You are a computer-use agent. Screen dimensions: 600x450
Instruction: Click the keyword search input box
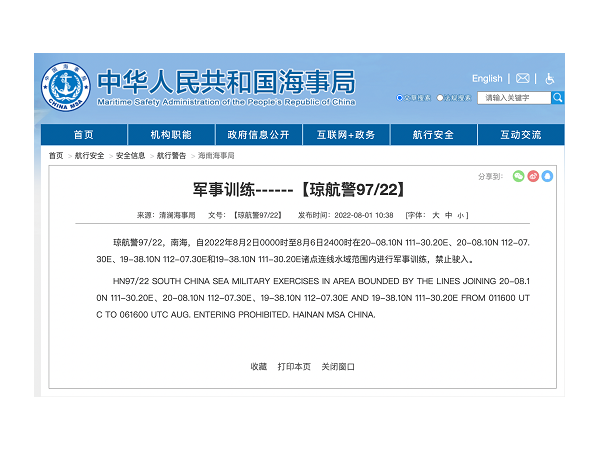coord(513,98)
